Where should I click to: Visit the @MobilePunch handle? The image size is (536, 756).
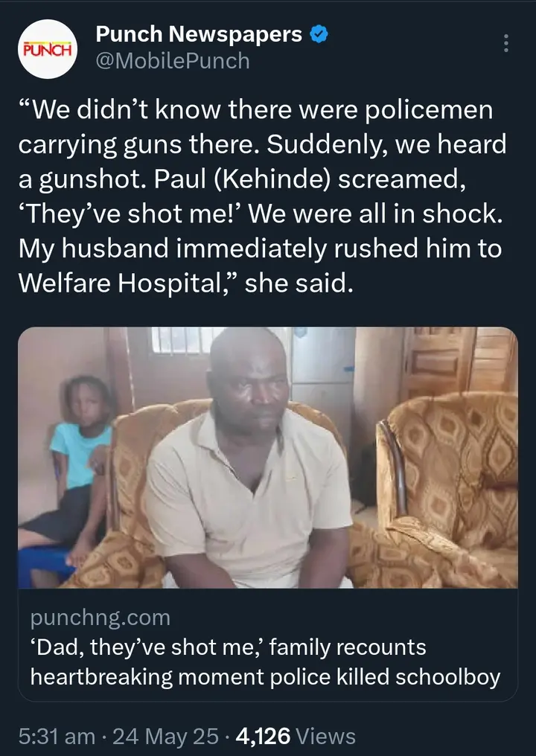pos(173,61)
